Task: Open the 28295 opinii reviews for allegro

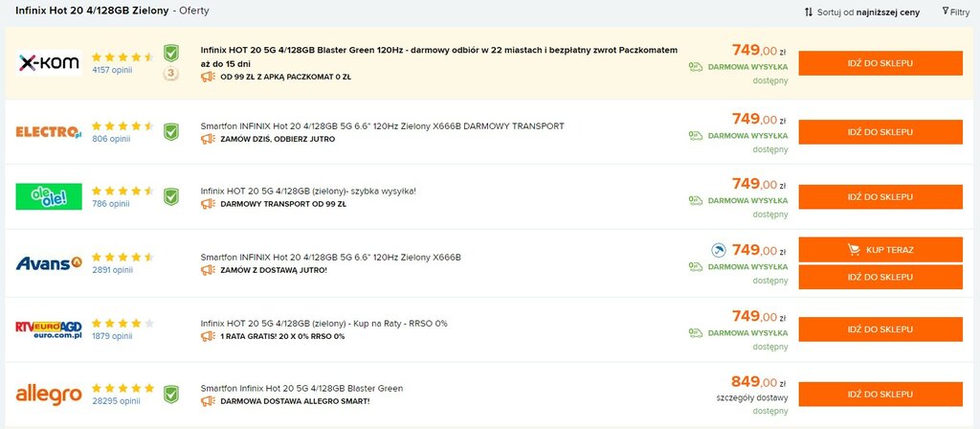Action: (116, 401)
